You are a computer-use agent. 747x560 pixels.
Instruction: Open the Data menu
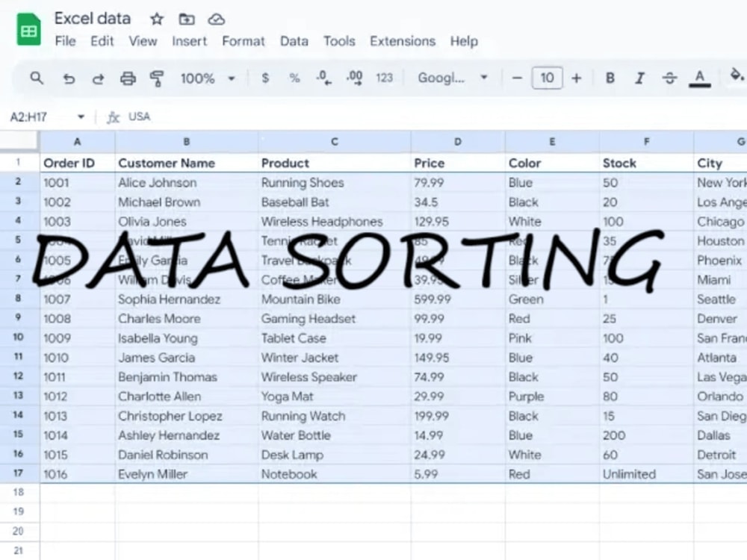pos(294,41)
